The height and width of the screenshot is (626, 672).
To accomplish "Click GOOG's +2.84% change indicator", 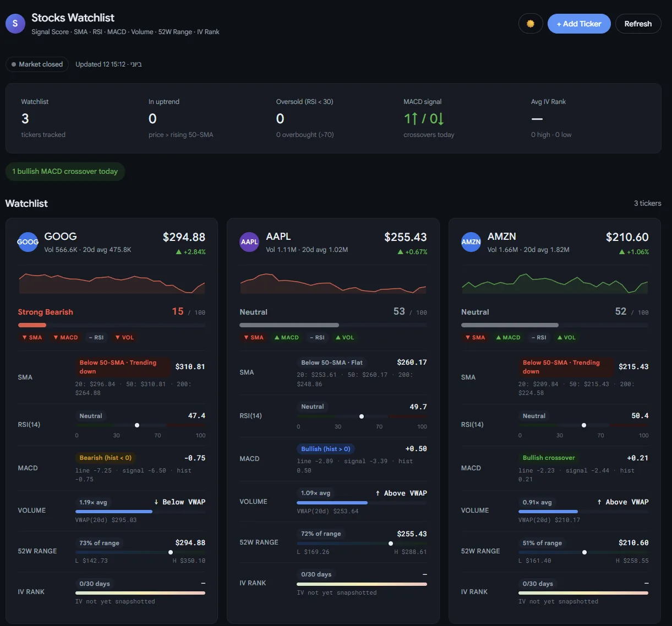I will tap(191, 252).
